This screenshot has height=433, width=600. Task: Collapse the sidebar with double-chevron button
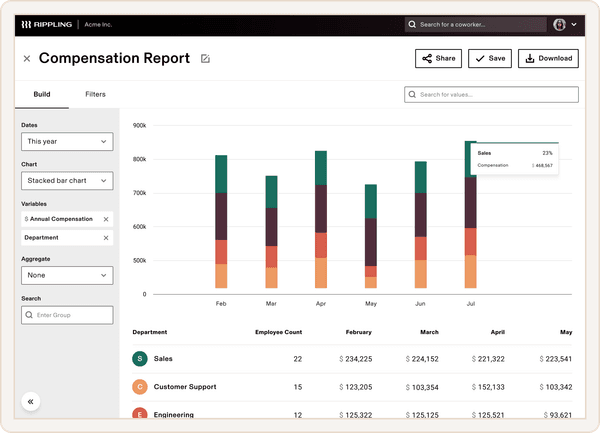tap(30, 402)
